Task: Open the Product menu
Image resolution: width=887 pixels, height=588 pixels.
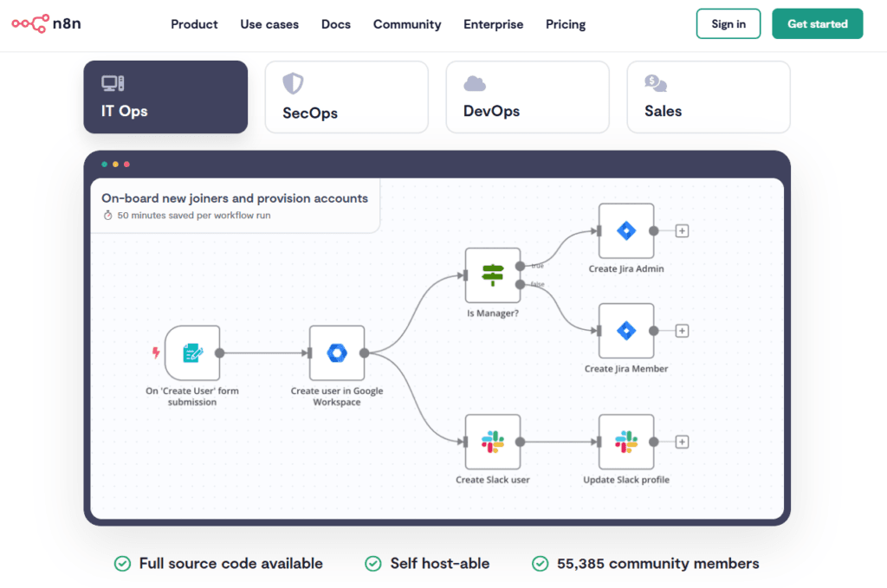Action: [194, 24]
